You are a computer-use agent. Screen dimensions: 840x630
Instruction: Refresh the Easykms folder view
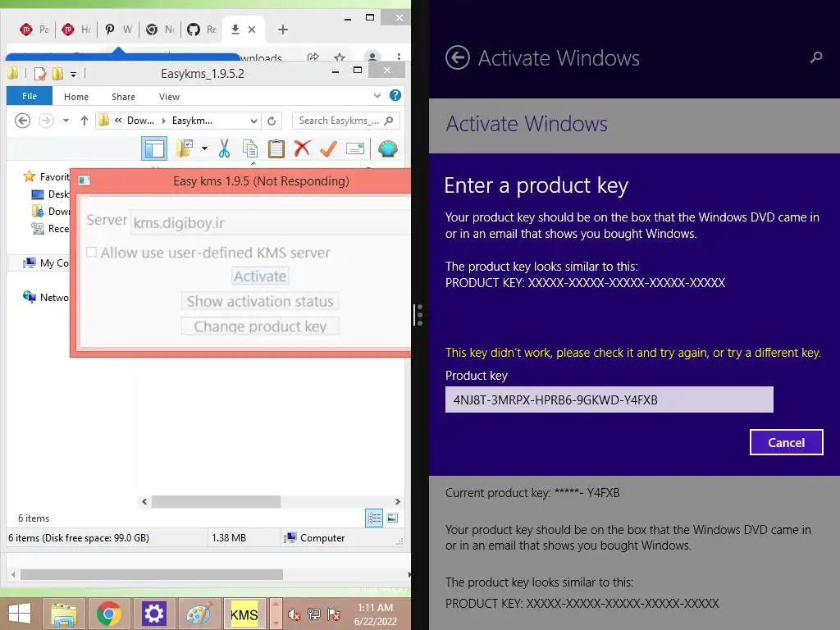(272, 121)
